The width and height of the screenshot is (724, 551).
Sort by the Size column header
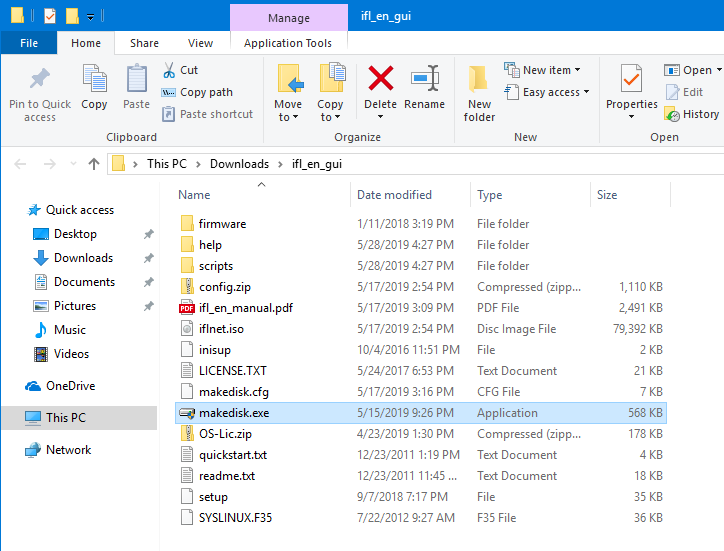click(x=607, y=195)
